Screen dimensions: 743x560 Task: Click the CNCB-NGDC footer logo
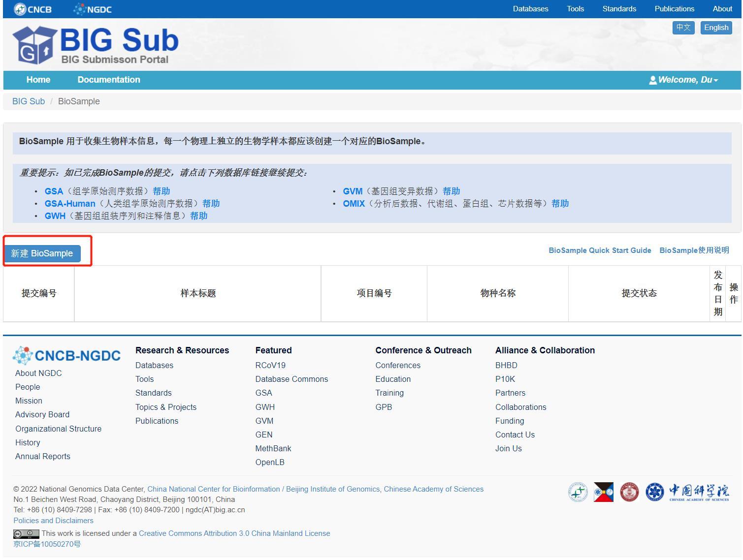(x=66, y=355)
